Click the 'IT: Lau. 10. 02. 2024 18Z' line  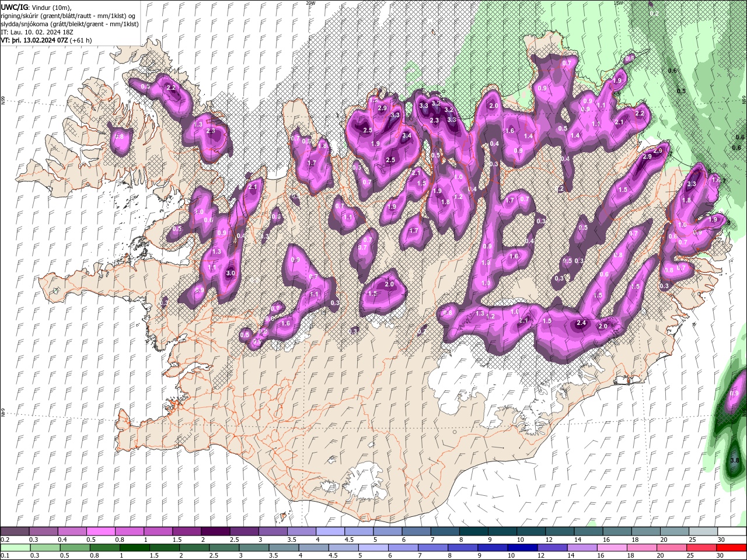point(38,32)
